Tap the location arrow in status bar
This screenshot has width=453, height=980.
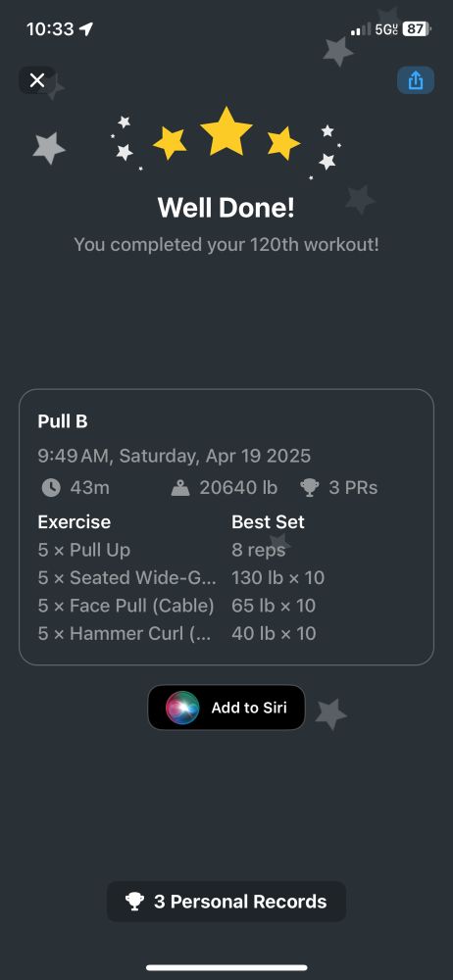pos(85,28)
